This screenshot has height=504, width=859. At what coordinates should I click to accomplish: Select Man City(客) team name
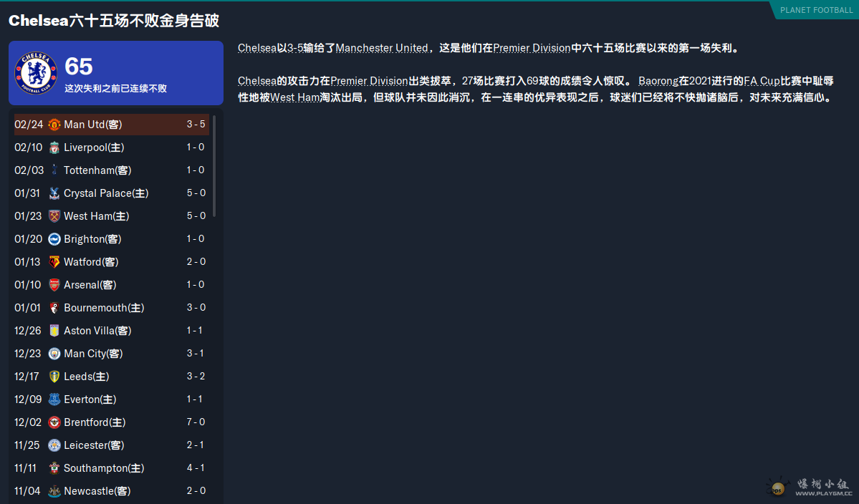[93, 354]
